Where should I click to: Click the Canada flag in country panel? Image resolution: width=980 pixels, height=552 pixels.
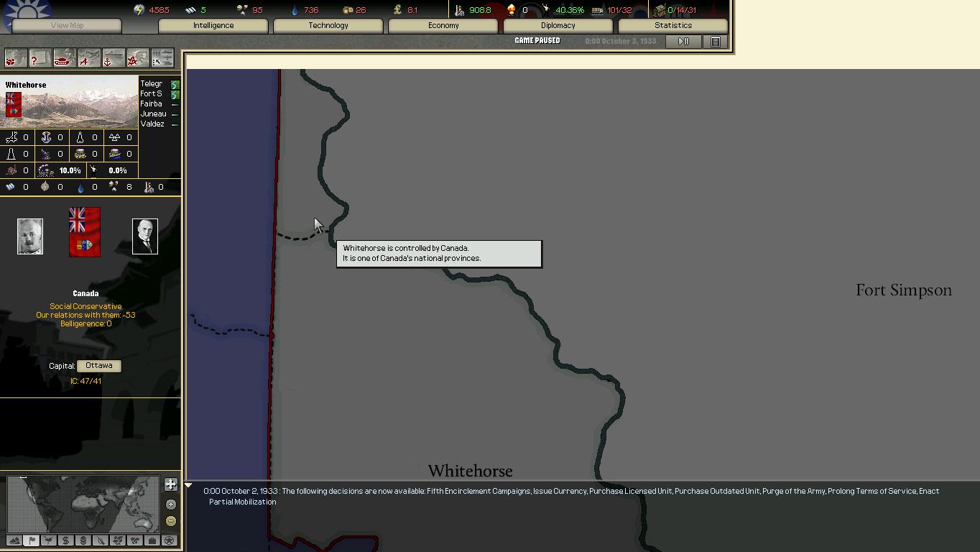(x=85, y=232)
